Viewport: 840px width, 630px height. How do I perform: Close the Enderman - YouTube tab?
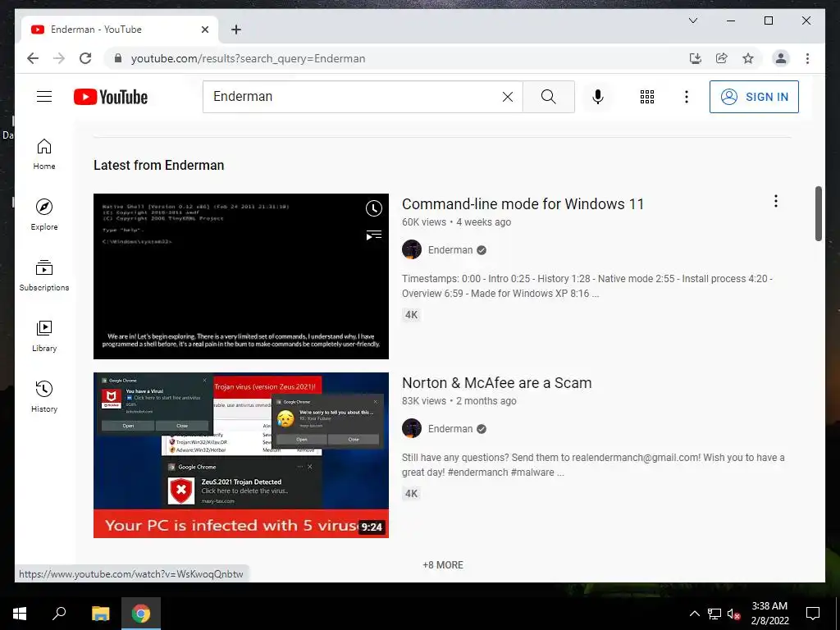[204, 30]
